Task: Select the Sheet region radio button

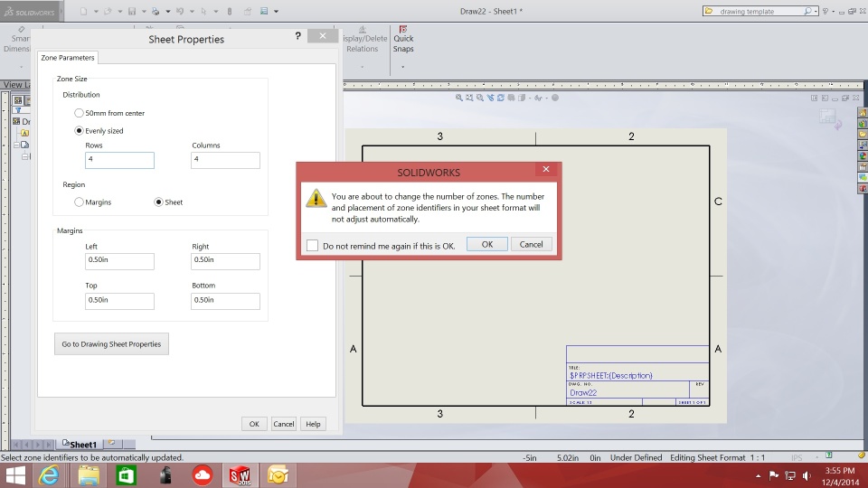Action: click(158, 202)
